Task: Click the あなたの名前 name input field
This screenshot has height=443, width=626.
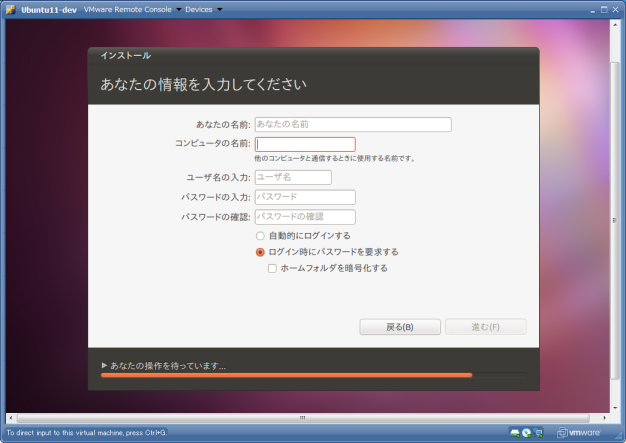Action: click(353, 125)
